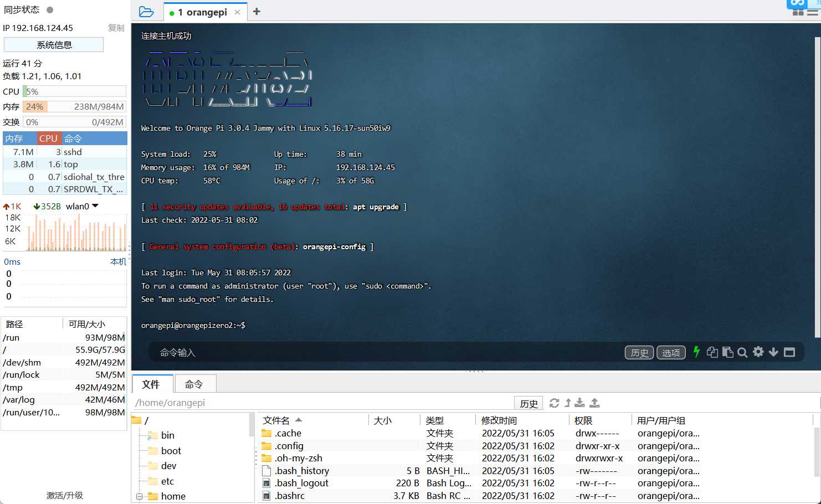Sort processes by 命令 column

click(94, 138)
